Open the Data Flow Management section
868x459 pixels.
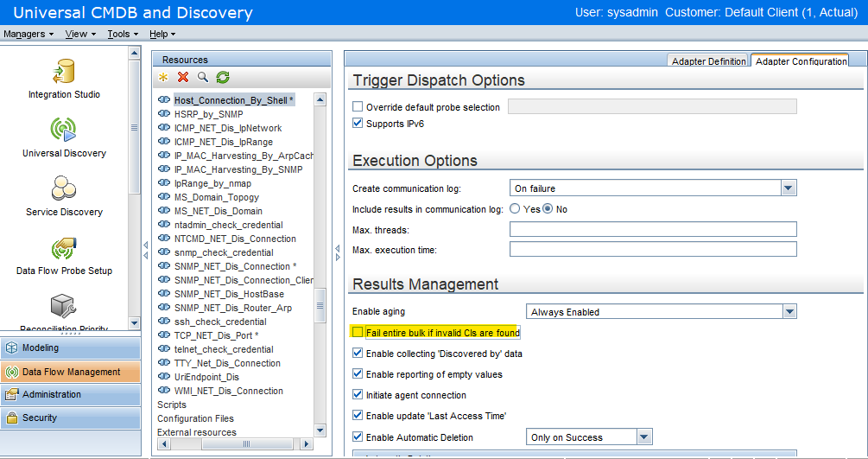70,372
